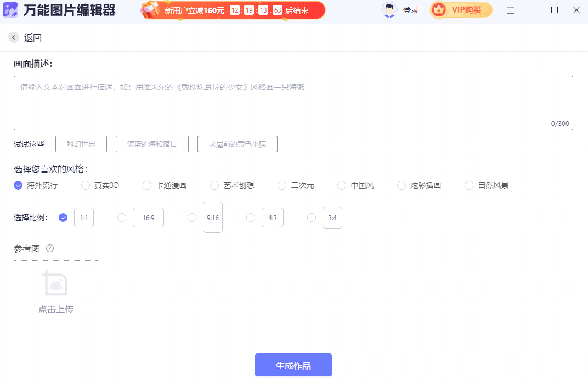
Task: Select the 16:9 aspect ratio
Action: point(148,217)
